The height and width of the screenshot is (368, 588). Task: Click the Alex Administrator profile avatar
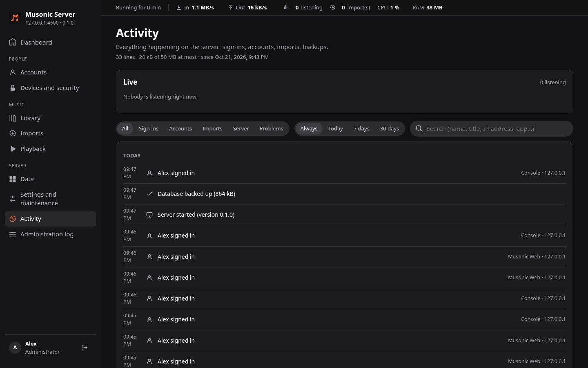[x=15, y=348]
